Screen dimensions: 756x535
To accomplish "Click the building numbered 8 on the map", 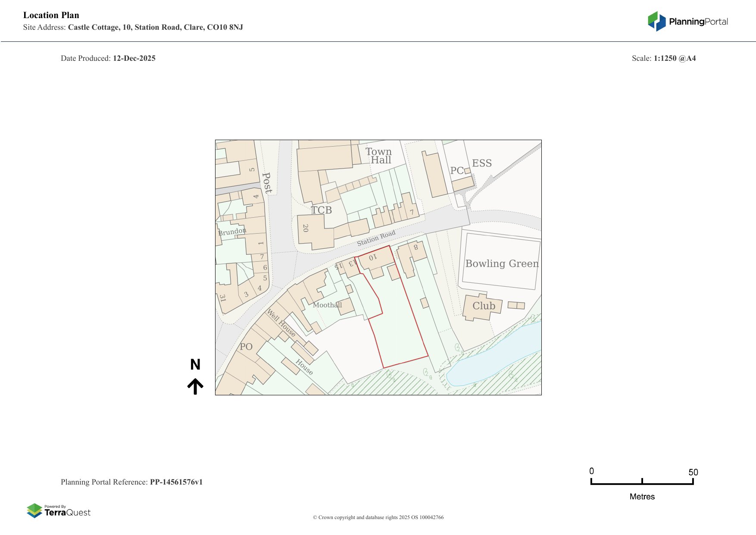I will pyautogui.click(x=415, y=248).
